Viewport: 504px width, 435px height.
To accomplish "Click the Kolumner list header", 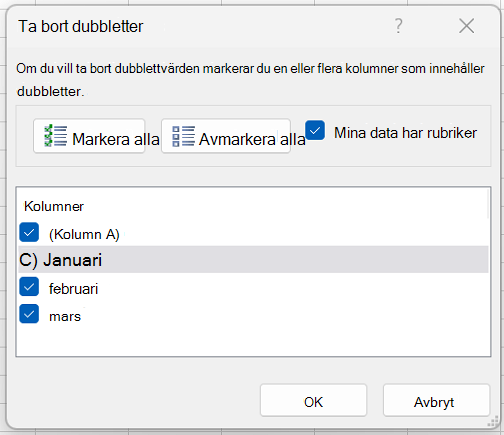I will (x=54, y=206).
